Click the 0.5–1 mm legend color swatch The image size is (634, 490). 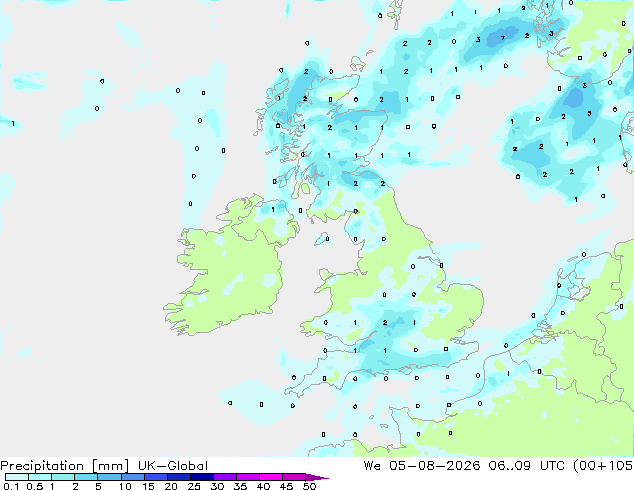point(40,477)
